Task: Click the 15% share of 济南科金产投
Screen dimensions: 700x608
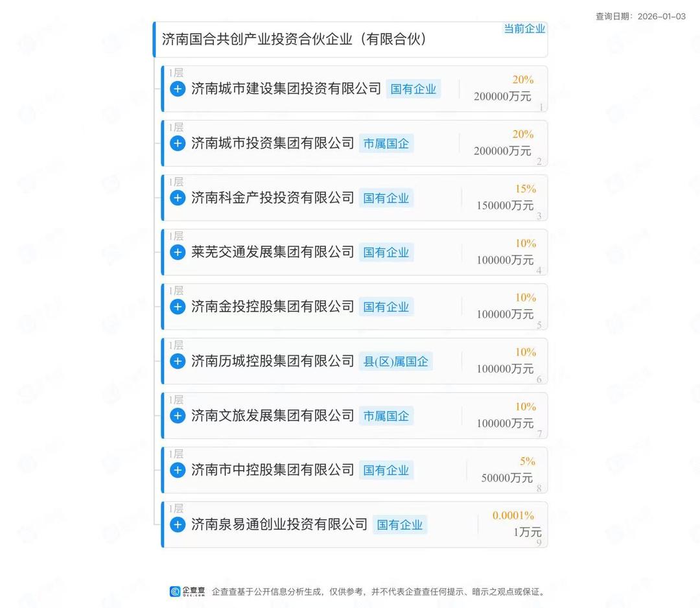Action: (526, 189)
